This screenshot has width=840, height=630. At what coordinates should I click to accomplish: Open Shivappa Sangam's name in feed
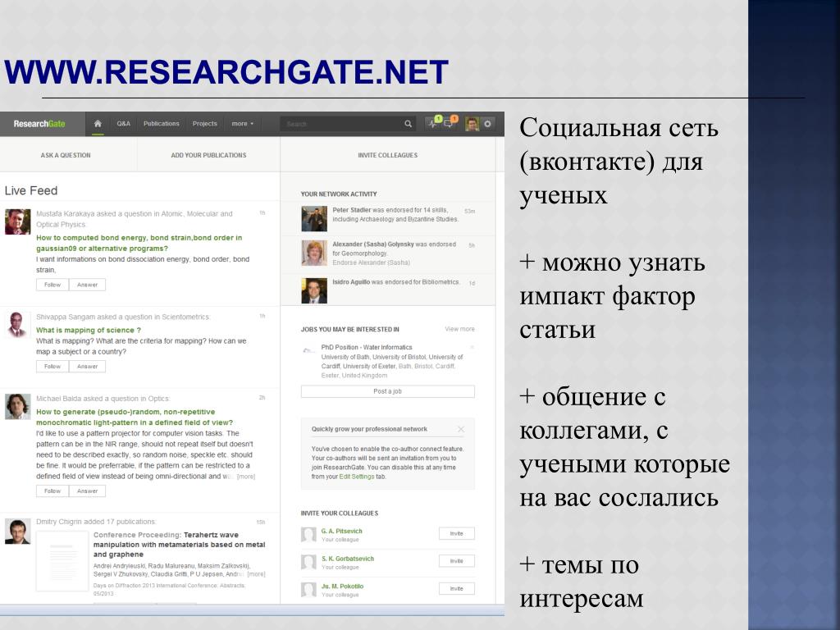click(66, 317)
